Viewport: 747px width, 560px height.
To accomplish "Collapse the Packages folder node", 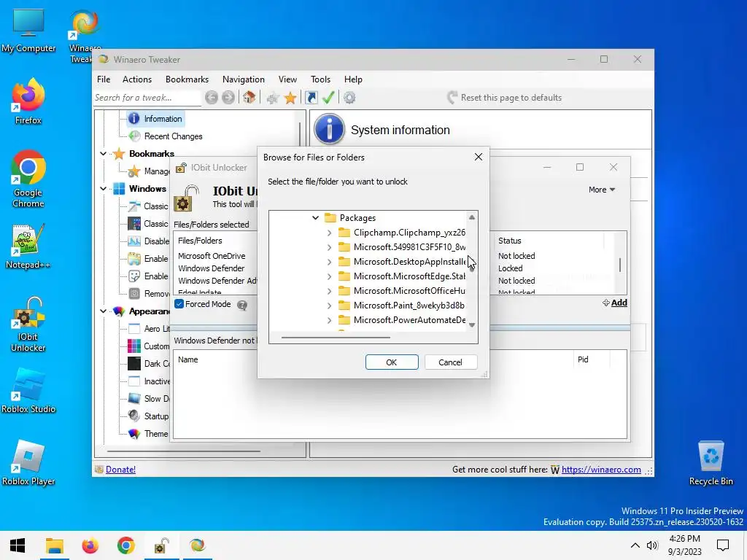I will (x=315, y=217).
